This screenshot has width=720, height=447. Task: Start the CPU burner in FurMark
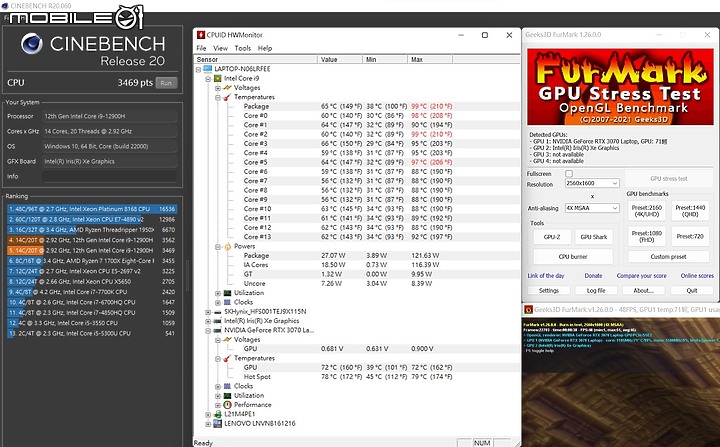point(573,257)
